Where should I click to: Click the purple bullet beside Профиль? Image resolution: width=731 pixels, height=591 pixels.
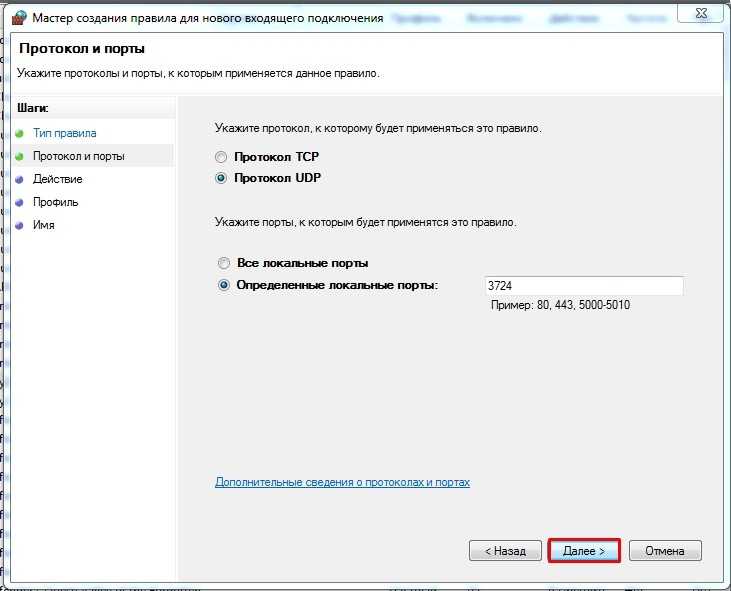(x=19, y=203)
